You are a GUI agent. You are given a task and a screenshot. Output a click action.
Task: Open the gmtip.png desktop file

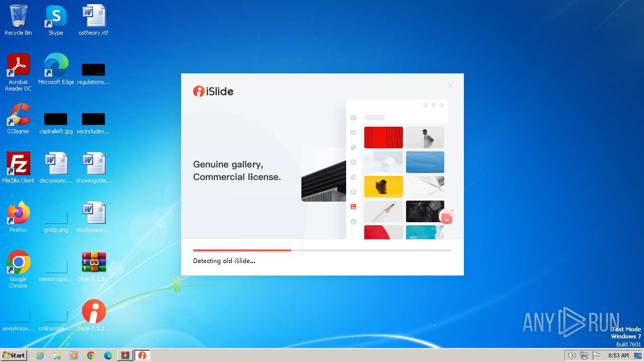pos(56,221)
